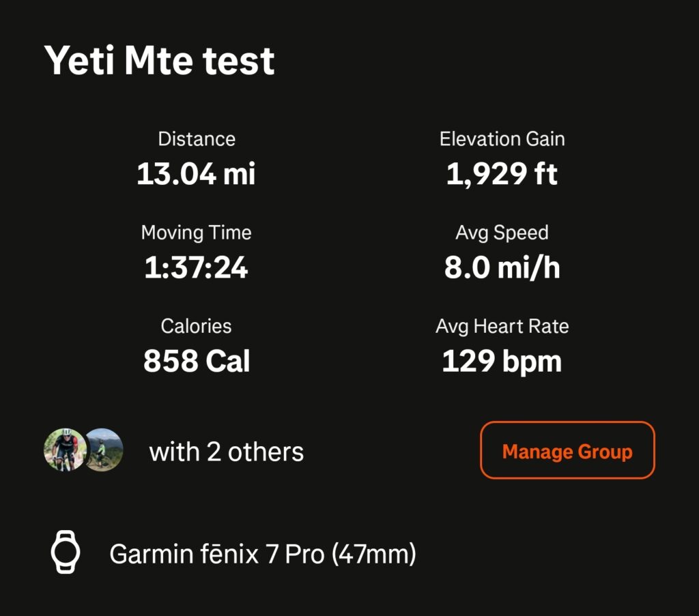Select the Garmin fēnix 7 Pro device label

point(263,554)
